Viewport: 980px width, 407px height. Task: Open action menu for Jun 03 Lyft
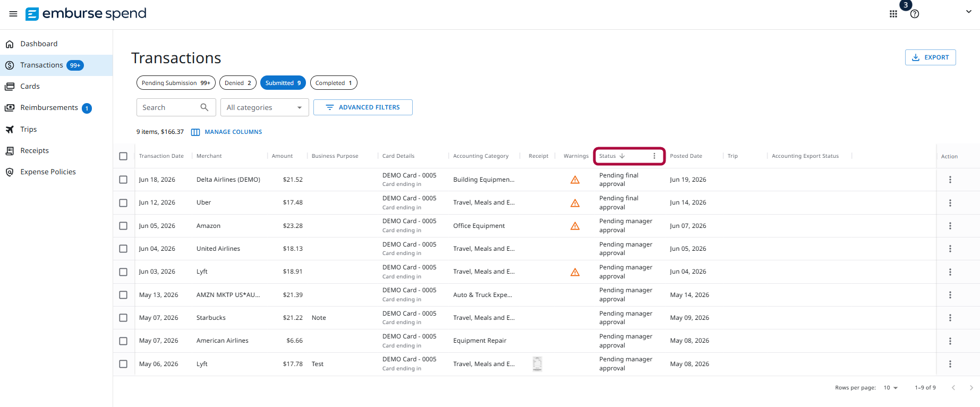pyautogui.click(x=950, y=272)
